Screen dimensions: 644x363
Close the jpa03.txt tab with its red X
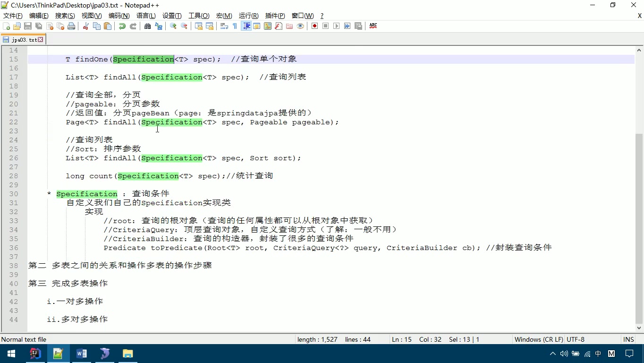[x=41, y=40]
